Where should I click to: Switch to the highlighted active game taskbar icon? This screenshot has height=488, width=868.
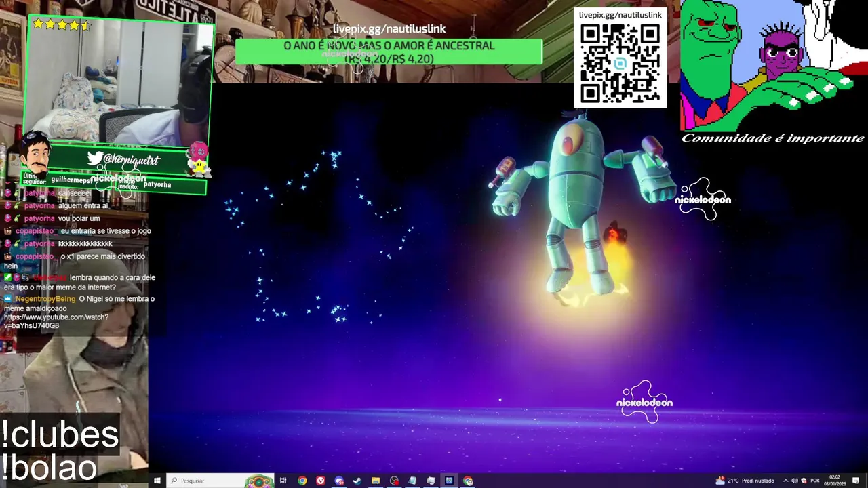[449, 481]
